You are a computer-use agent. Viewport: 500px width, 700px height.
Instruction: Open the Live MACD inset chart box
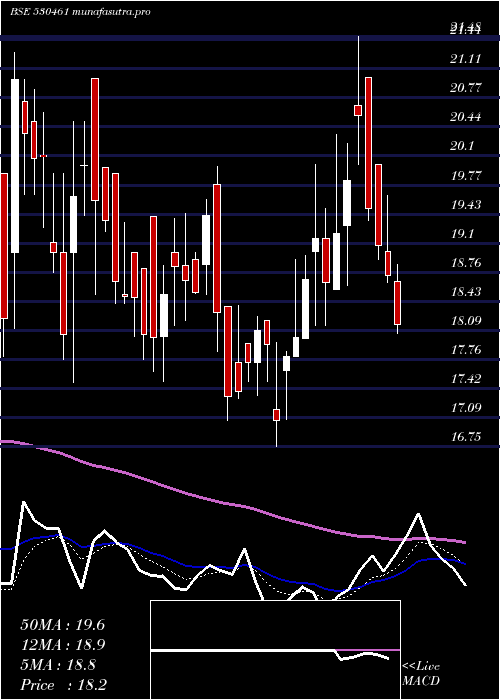pyautogui.click(x=275, y=650)
